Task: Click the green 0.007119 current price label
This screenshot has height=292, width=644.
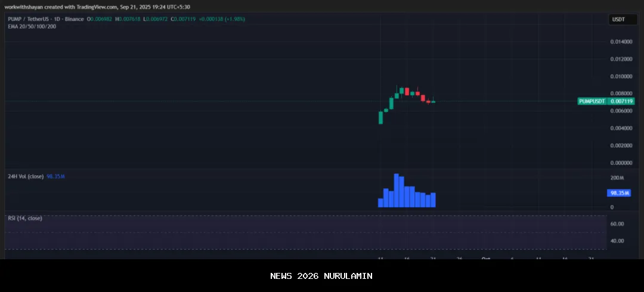Action: click(x=621, y=101)
